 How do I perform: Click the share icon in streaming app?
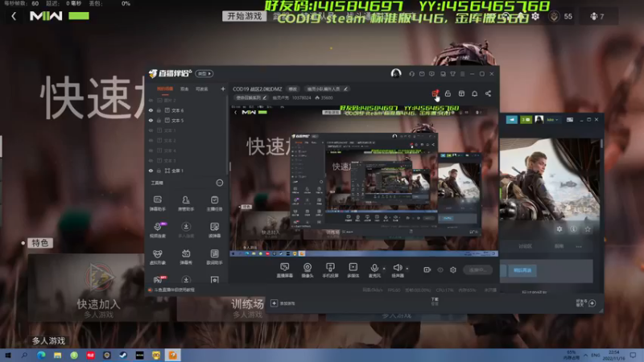click(x=488, y=93)
